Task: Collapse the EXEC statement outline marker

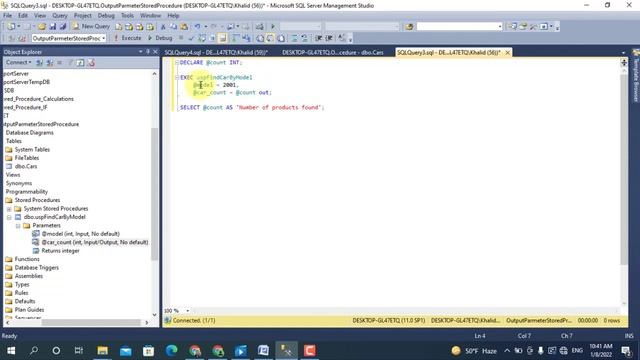Action: [177, 77]
